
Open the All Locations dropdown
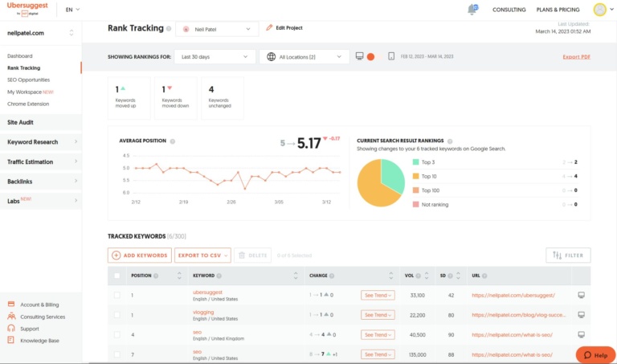pos(304,57)
